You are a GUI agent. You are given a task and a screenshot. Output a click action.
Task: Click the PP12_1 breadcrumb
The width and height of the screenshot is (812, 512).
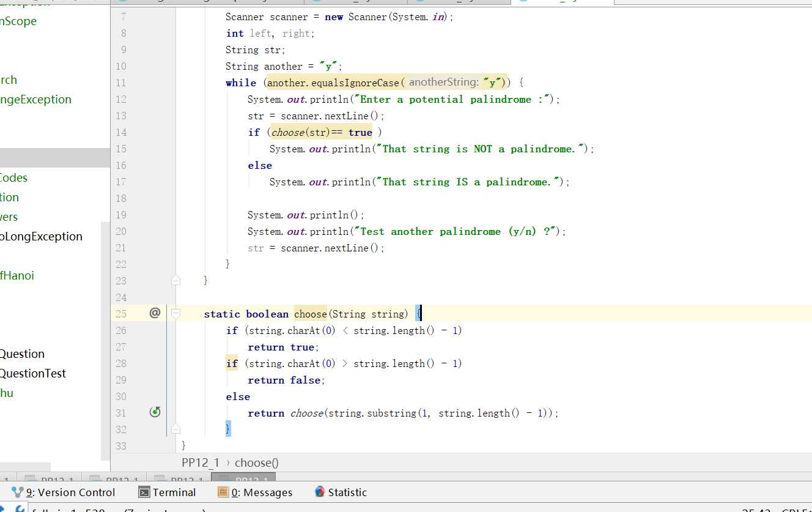(x=200, y=462)
